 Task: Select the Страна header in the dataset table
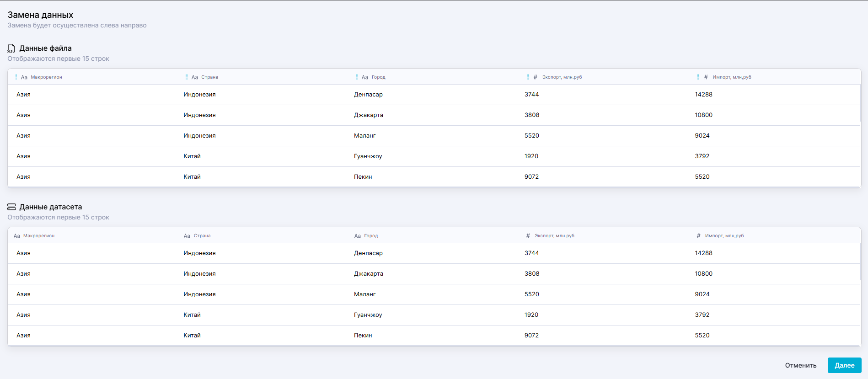[202, 236]
